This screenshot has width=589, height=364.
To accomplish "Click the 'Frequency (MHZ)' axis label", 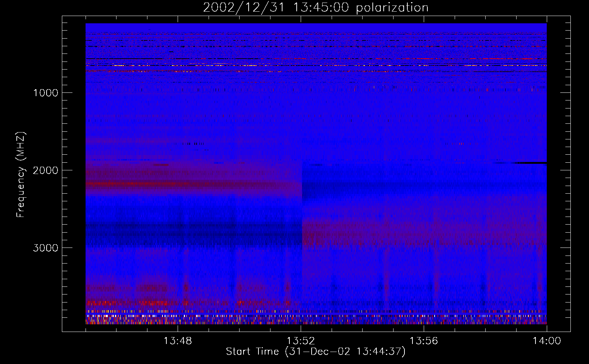I will pos(21,175).
